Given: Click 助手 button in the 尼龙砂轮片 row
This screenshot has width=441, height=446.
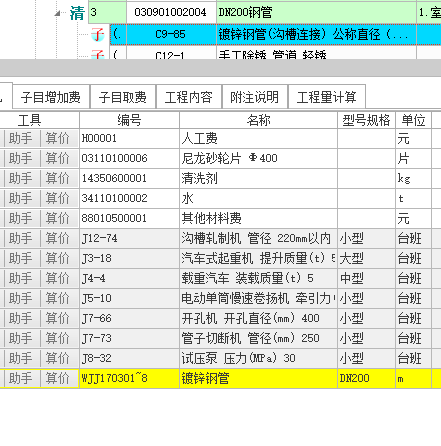Looking at the screenshot, I should [x=21, y=159].
